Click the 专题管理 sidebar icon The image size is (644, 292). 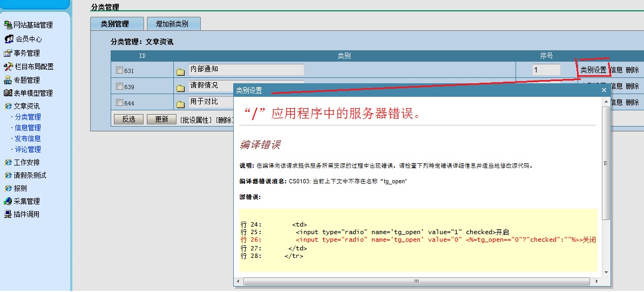[x=8, y=80]
